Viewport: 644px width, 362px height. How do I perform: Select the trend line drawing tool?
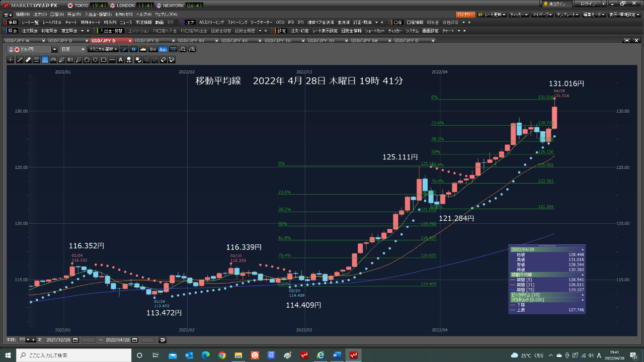tap(20, 60)
